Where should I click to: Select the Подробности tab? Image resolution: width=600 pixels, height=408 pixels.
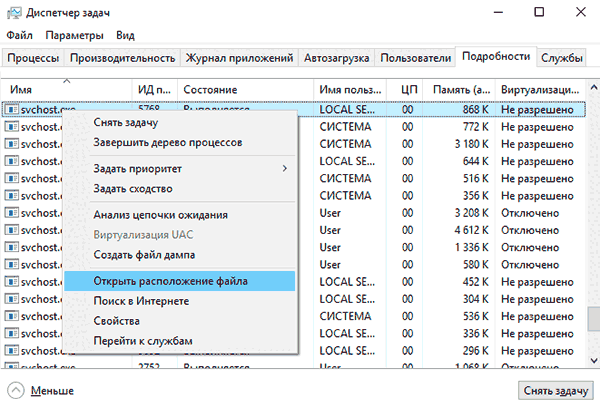coord(496,57)
